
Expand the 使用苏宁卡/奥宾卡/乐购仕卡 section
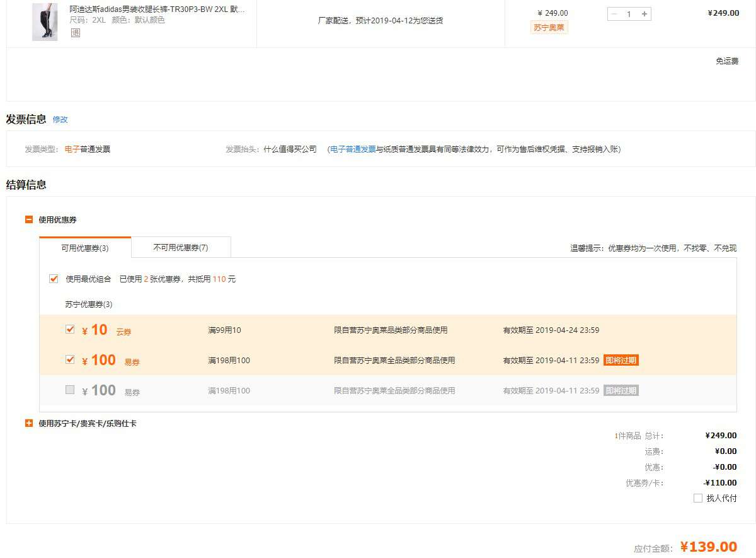click(28, 423)
